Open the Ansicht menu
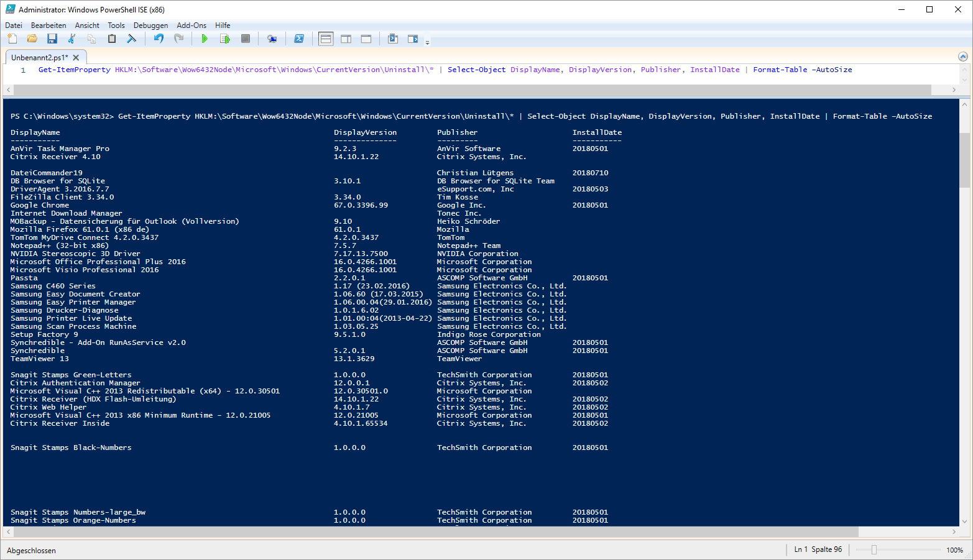 click(x=87, y=25)
